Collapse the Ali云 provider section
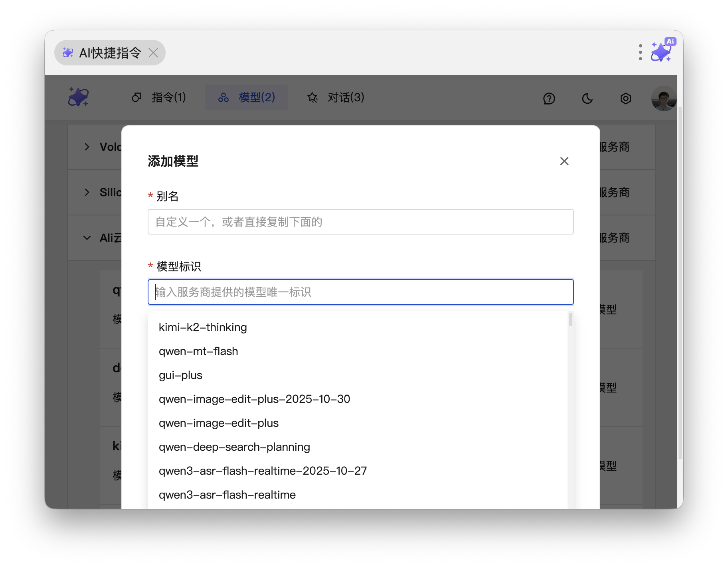 (87, 238)
